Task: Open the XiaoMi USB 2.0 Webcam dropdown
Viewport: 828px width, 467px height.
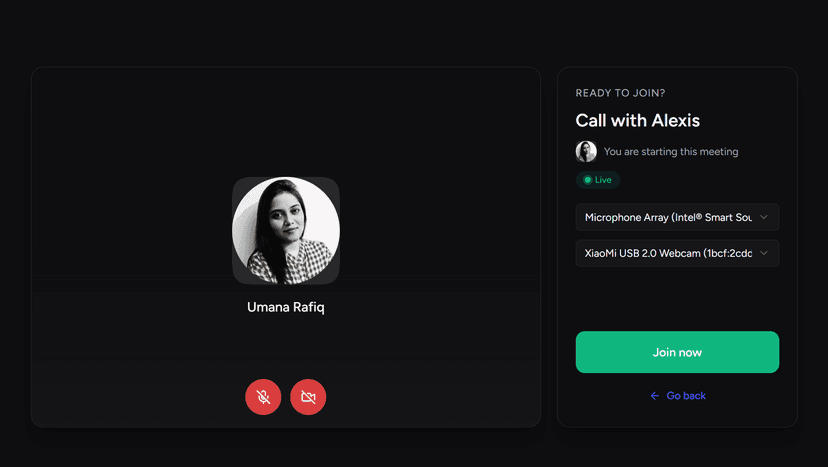Action: pyautogui.click(x=677, y=253)
